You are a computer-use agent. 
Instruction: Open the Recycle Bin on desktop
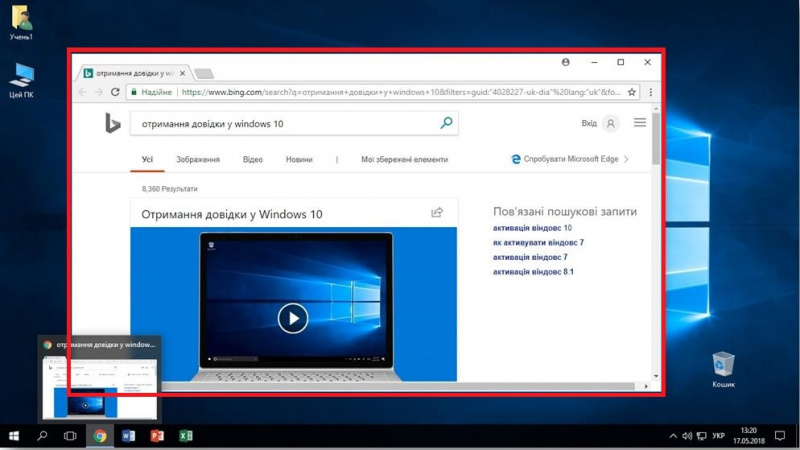723,364
